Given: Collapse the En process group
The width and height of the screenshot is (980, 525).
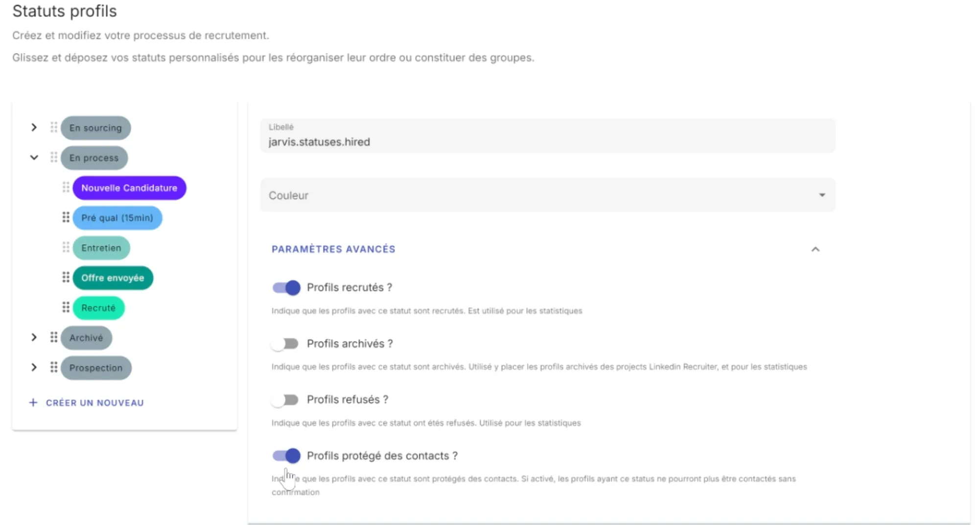Looking at the screenshot, I should click(34, 158).
